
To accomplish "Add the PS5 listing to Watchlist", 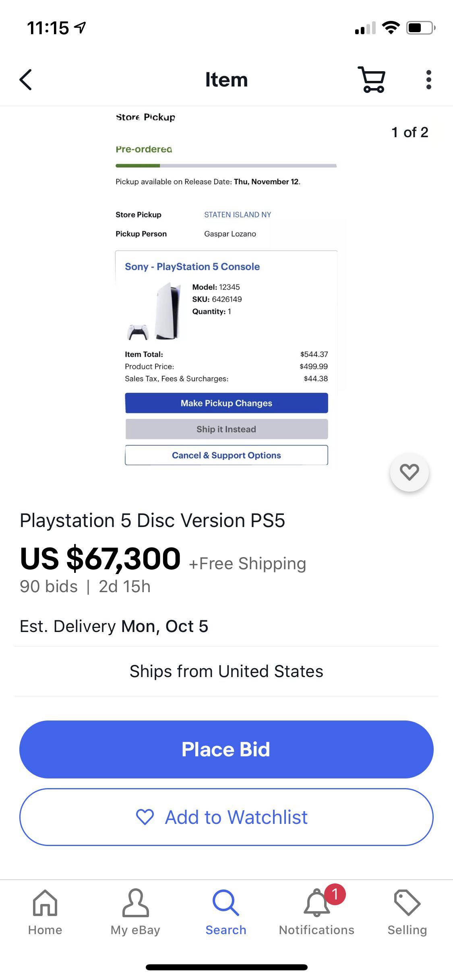I will click(226, 817).
